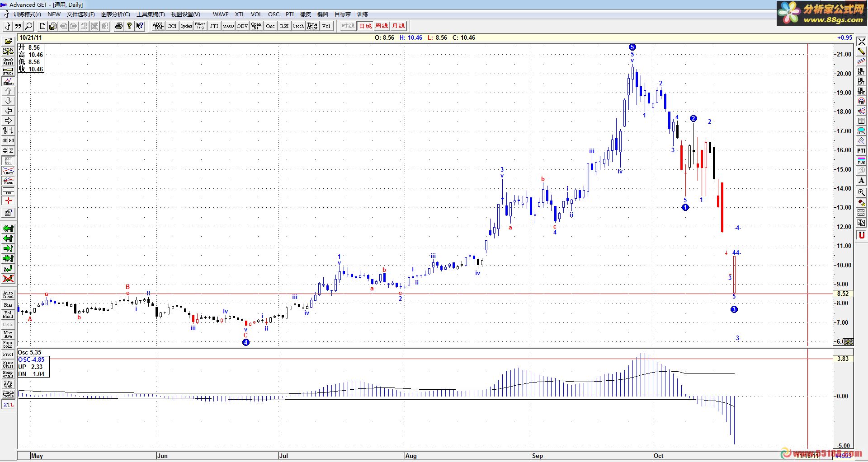The image size is (868, 462).
Task: Click the Time Clust toolbar button
Action: coord(312,26)
